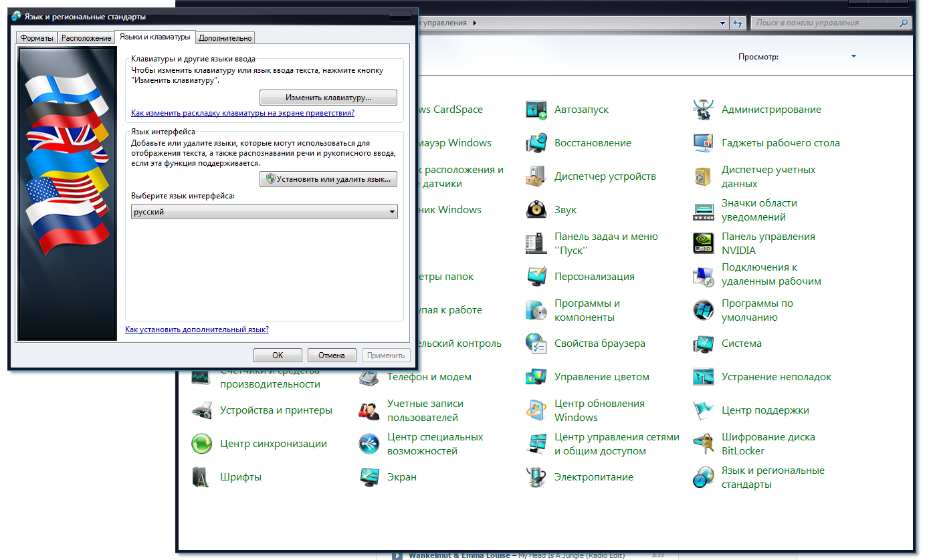Click the Управление цветом icon
Image resolution: width=935 pixels, height=560 pixels.
pyautogui.click(x=536, y=377)
